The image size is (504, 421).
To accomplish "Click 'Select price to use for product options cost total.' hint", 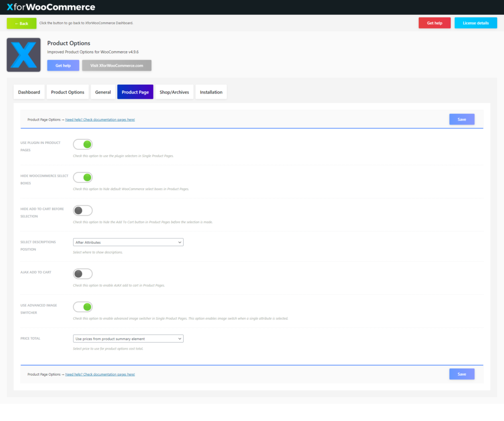I will pyautogui.click(x=108, y=349).
